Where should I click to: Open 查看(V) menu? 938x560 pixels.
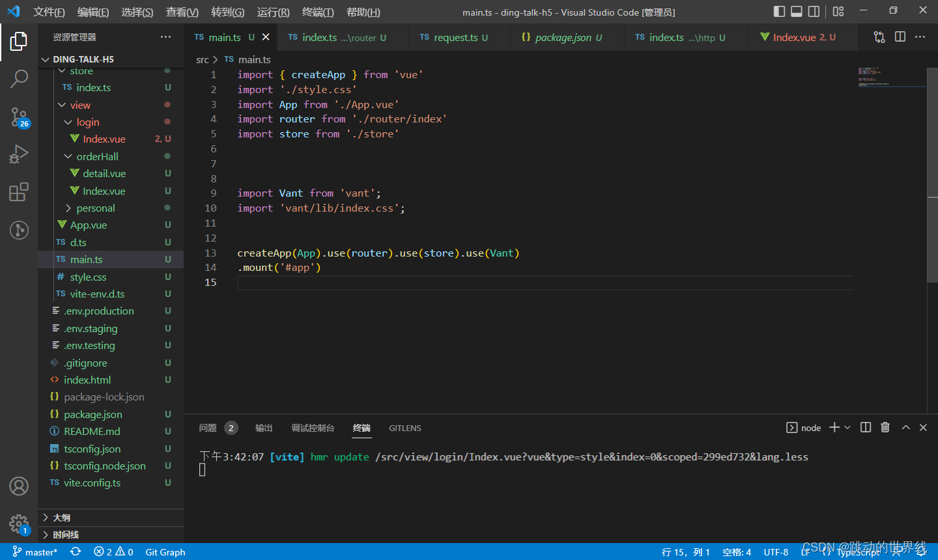click(182, 12)
